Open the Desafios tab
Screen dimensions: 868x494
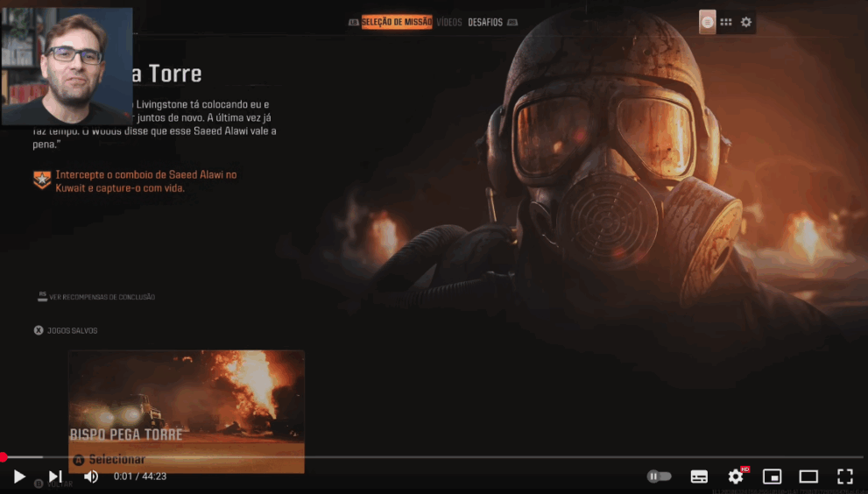(x=485, y=23)
